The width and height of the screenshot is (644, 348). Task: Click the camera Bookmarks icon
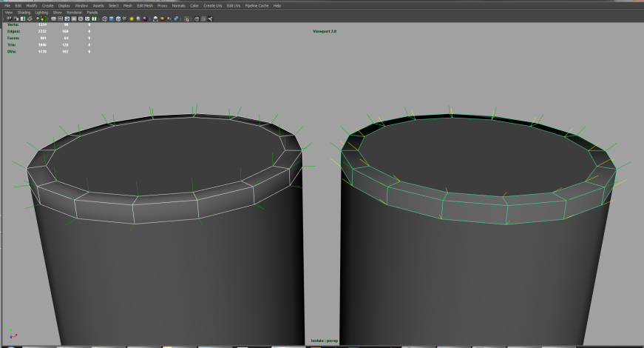(23, 18)
